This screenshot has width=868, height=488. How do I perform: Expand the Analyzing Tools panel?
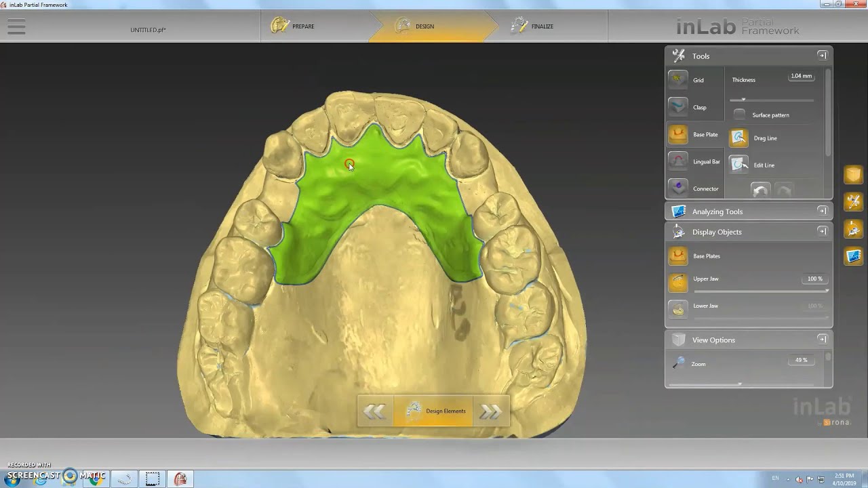822,211
